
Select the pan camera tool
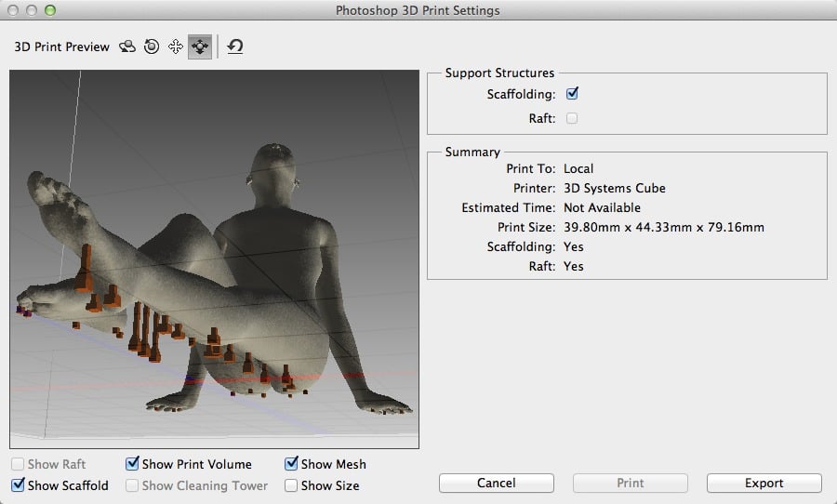(175, 46)
